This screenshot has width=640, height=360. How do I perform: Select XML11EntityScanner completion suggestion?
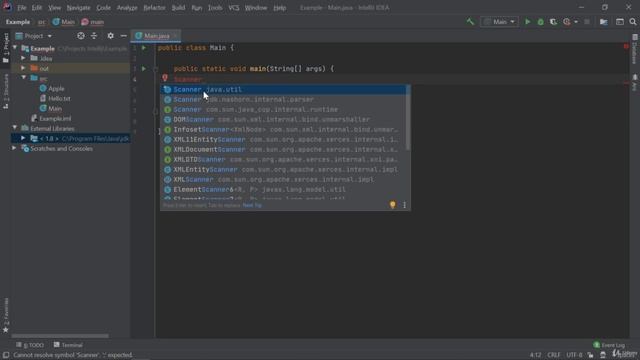click(284, 140)
